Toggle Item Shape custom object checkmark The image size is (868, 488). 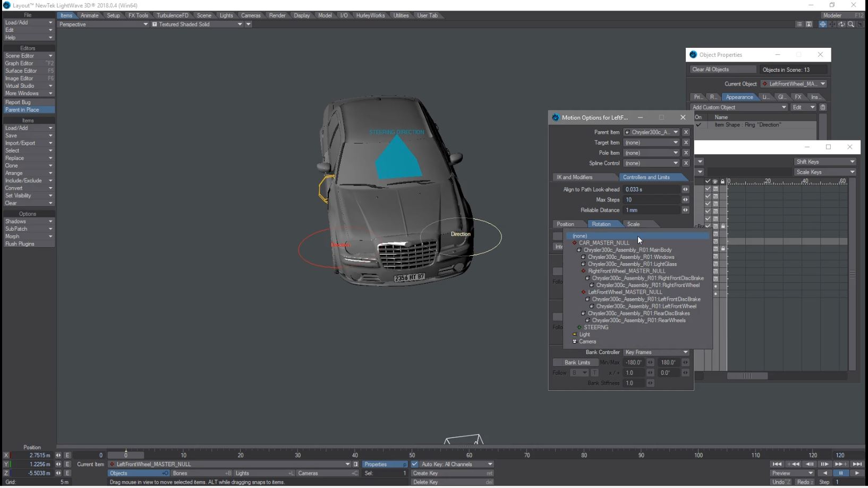[699, 125]
